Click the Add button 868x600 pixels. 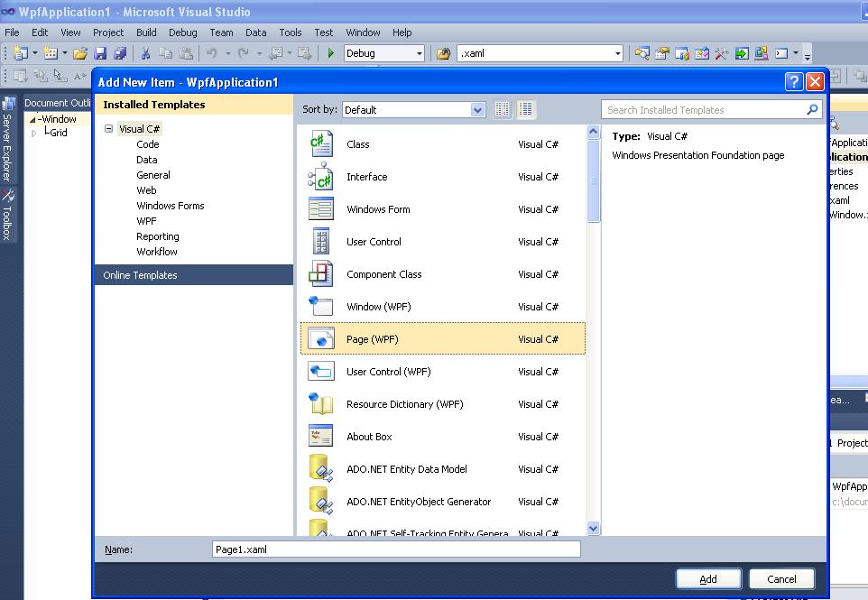[708, 578]
